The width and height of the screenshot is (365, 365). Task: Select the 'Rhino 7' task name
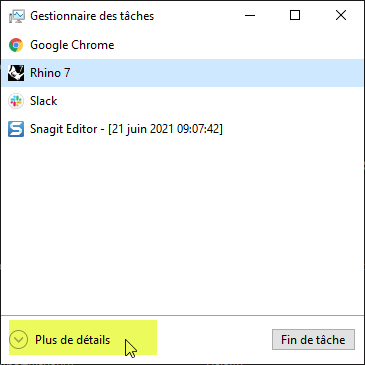pyautogui.click(x=50, y=73)
